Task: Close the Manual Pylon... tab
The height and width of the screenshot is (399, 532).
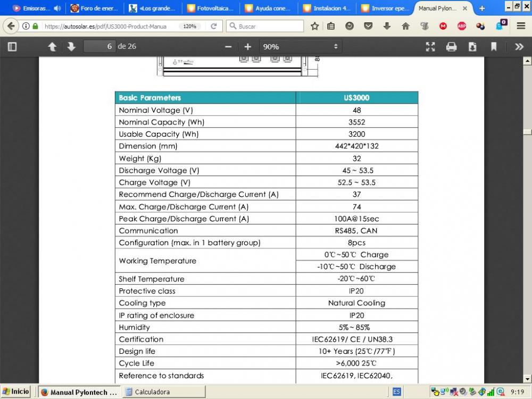Action: pyautogui.click(x=465, y=9)
